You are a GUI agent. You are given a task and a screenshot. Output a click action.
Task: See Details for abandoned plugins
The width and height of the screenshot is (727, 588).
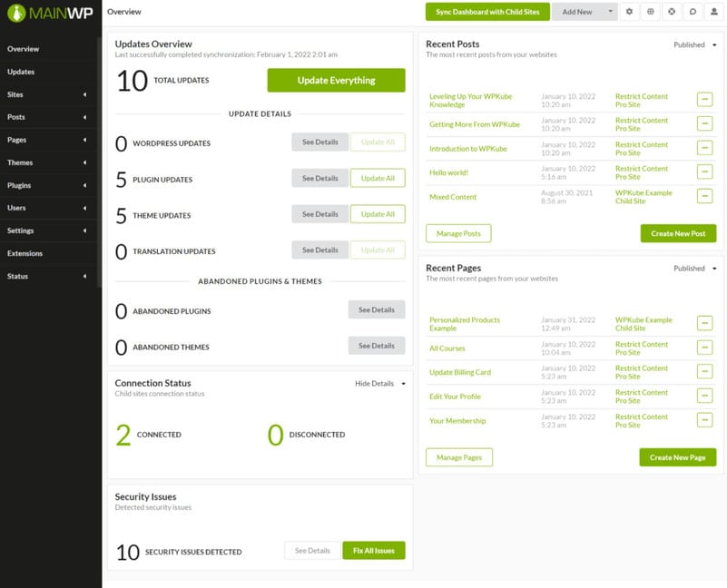(x=377, y=309)
